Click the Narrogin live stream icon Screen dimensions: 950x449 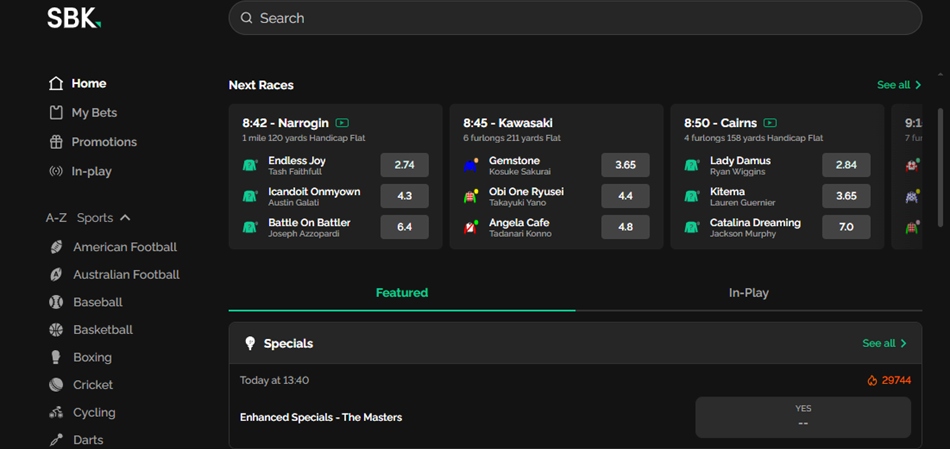pyautogui.click(x=343, y=123)
